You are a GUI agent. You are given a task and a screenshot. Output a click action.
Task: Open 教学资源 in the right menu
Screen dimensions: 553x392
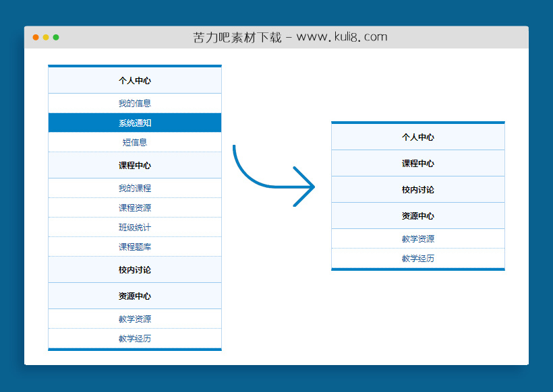(x=418, y=238)
